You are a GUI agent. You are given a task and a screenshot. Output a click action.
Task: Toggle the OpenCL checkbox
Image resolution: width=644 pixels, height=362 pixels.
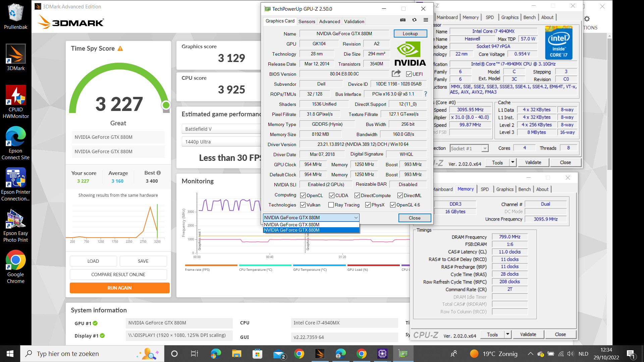[303, 195]
